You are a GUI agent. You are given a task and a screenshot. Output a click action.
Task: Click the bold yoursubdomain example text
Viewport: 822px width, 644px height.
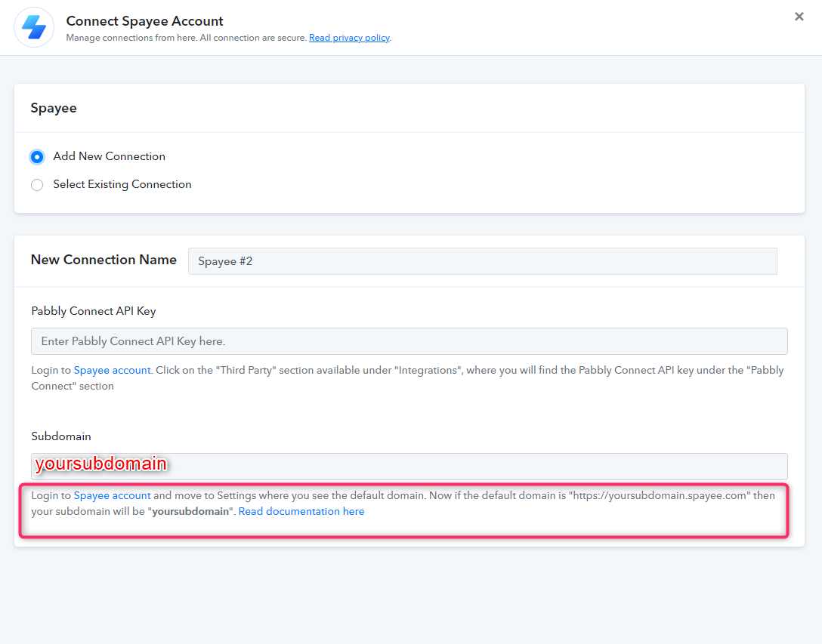tap(190, 511)
